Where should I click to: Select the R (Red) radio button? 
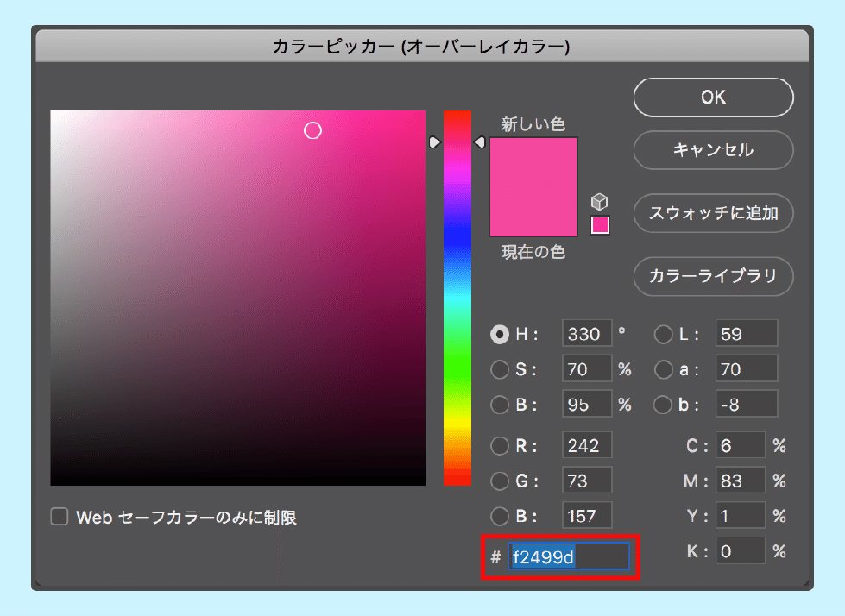point(500,445)
